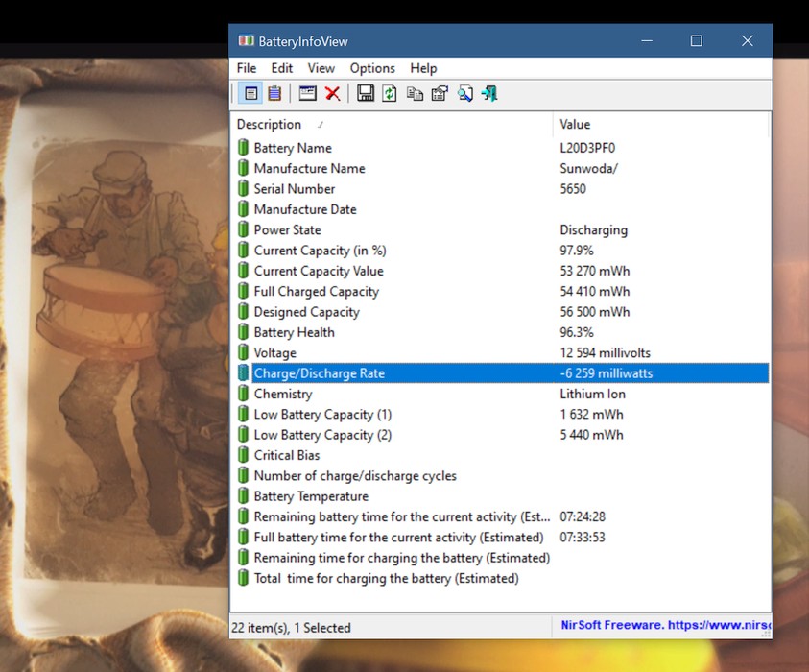Click the red X delete icon
Image resolution: width=809 pixels, height=672 pixels.
click(x=333, y=94)
